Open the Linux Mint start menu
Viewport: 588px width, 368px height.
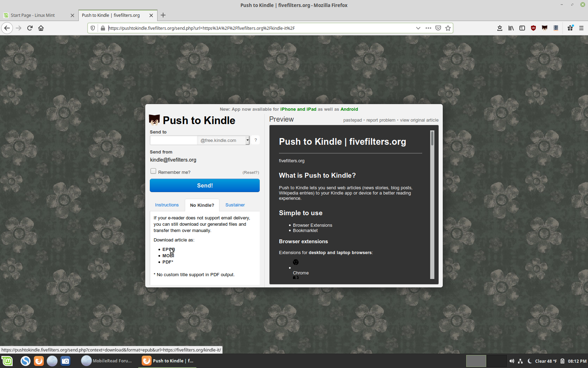tap(7, 361)
